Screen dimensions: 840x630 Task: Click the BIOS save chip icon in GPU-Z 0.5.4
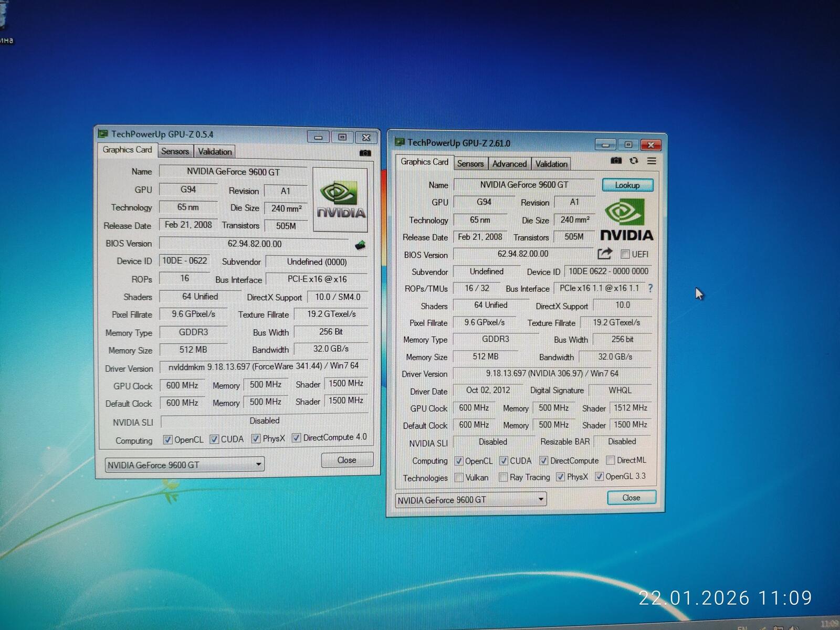tap(360, 245)
